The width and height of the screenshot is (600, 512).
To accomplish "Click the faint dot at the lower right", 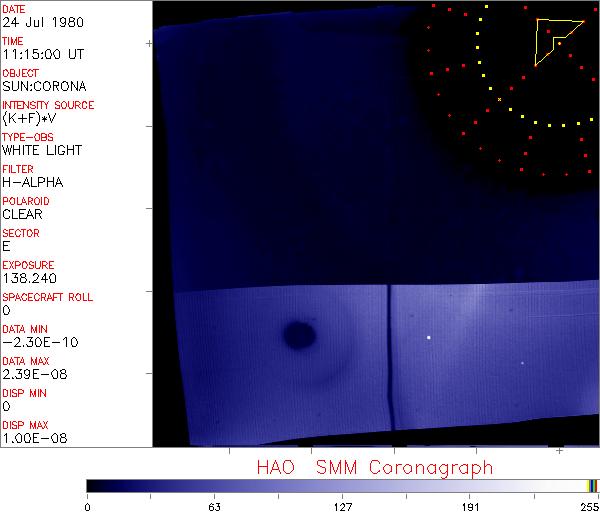I will click(522, 362).
